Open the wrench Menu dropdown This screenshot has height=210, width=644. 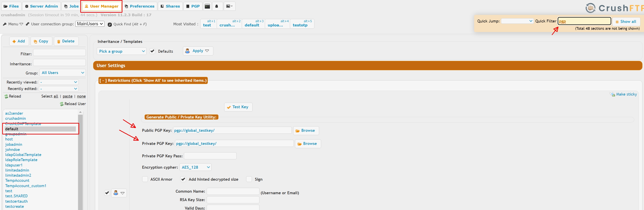pos(13,24)
